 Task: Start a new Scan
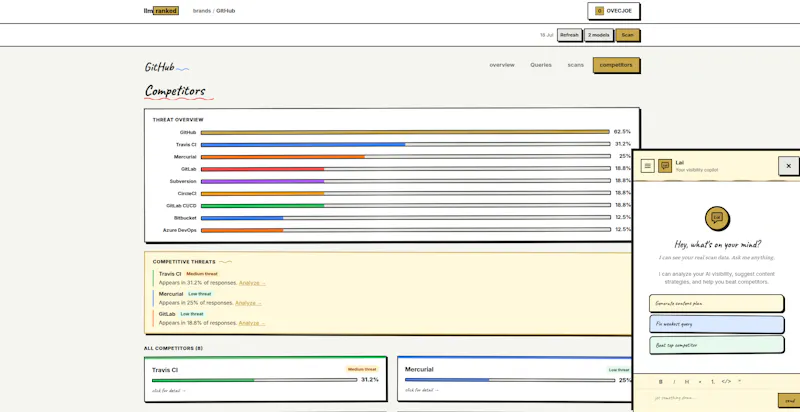coord(628,35)
